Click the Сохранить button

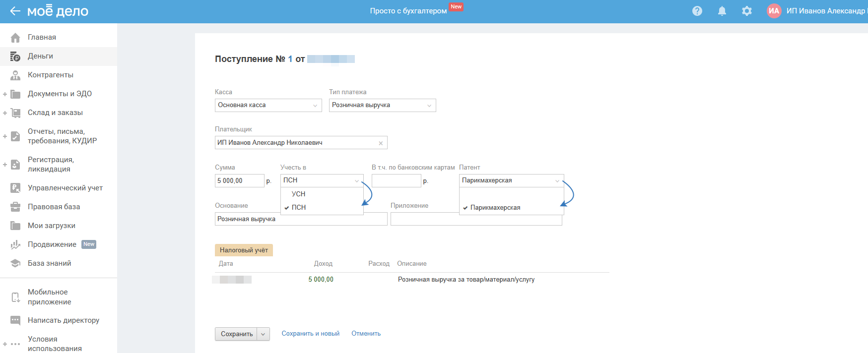pyautogui.click(x=236, y=334)
